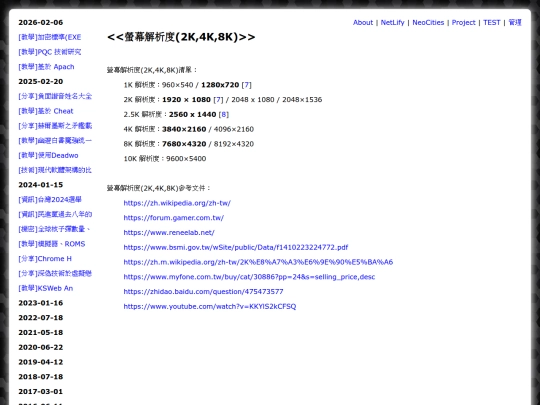Follow the [8] reference after 2560 x 1440
The image size is (540, 405).
[224, 115]
